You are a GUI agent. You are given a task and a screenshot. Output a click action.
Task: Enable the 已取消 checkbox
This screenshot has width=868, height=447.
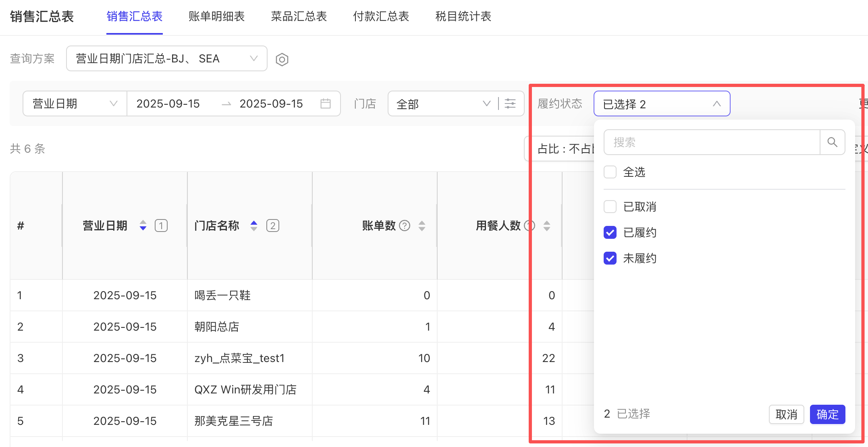tap(610, 207)
